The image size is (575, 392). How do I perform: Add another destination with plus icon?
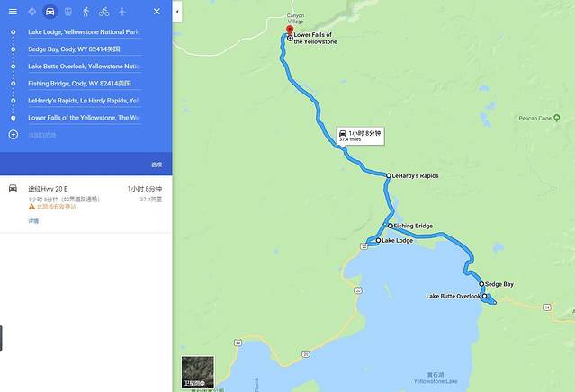coord(13,135)
